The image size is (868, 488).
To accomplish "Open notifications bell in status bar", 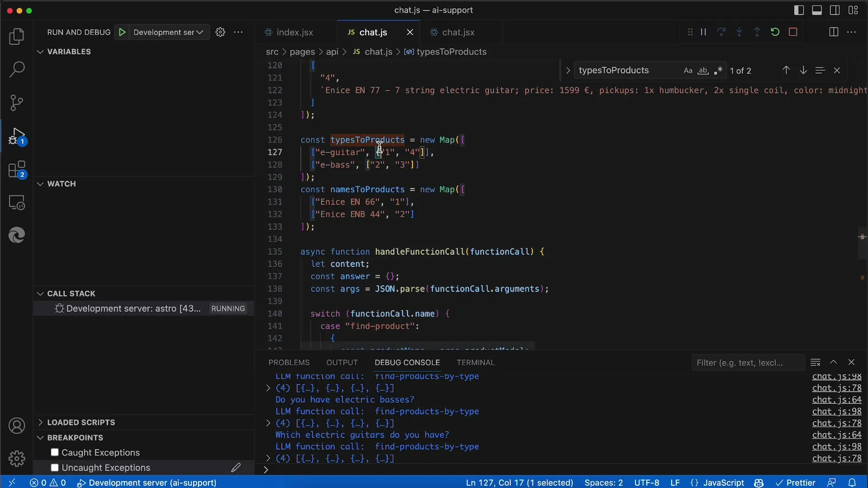I will click(852, 483).
